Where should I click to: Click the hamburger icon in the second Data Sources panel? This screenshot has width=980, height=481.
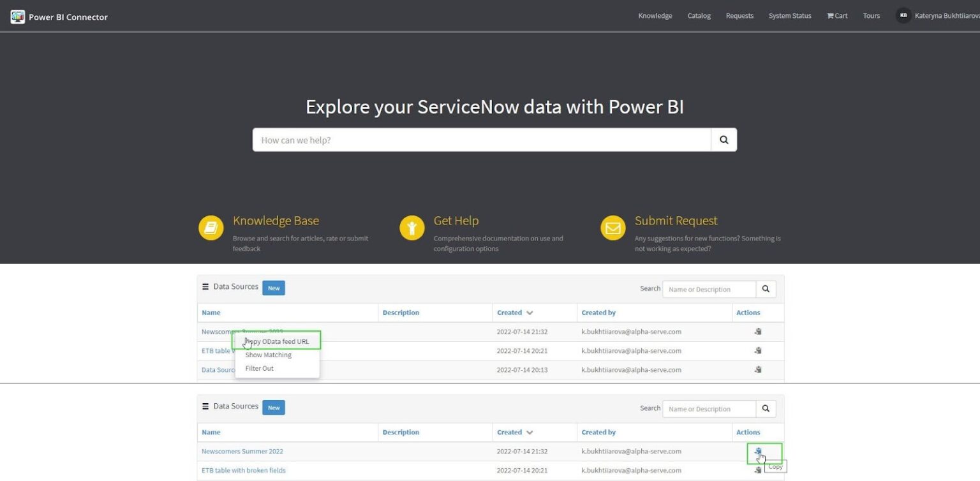(205, 406)
